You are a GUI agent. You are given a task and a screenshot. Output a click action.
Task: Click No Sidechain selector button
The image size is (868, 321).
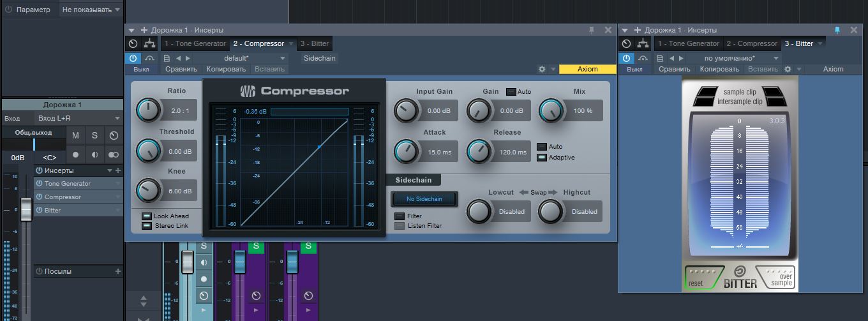[424, 199]
